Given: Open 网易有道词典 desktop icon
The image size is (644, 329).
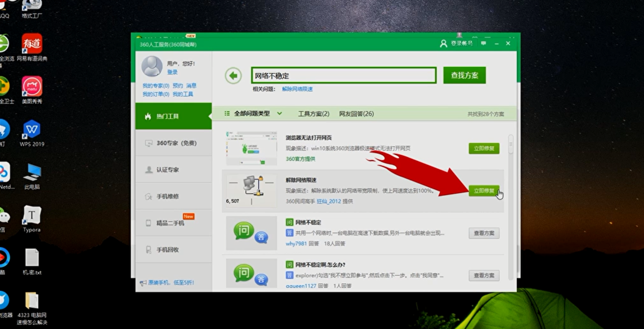Looking at the screenshot, I should click(32, 48).
